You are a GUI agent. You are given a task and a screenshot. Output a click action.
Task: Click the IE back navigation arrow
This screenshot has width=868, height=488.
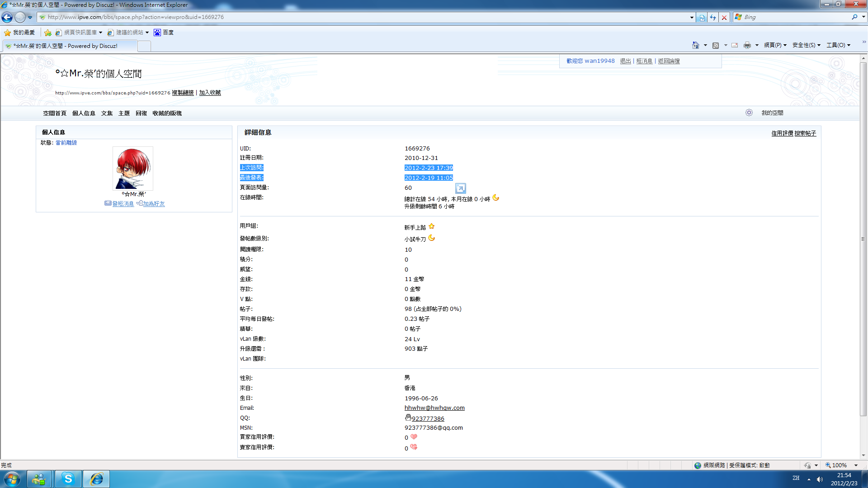click(7, 17)
